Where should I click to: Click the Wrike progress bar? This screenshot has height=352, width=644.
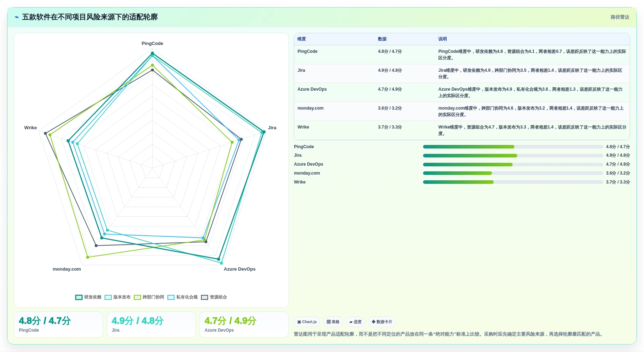[x=513, y=182]
